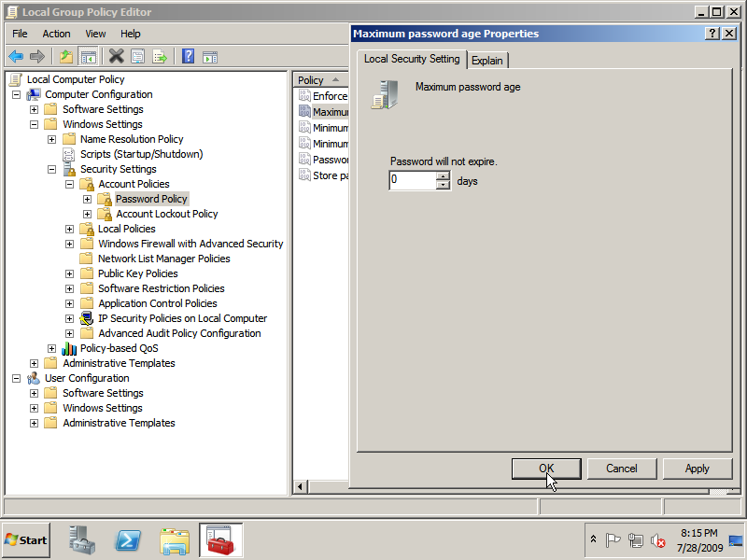Show hidden tray icons arrow
The height and width of the screenshot is (560, 747).
click(593, 539)
